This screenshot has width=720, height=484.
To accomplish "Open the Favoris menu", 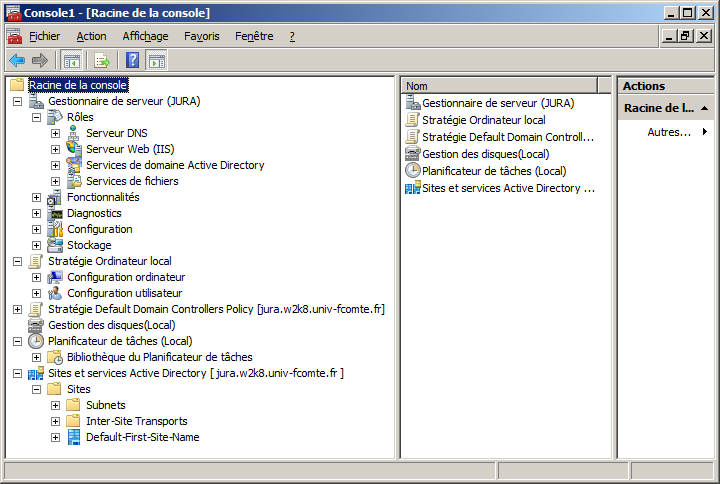I will [x=201, y=36].
